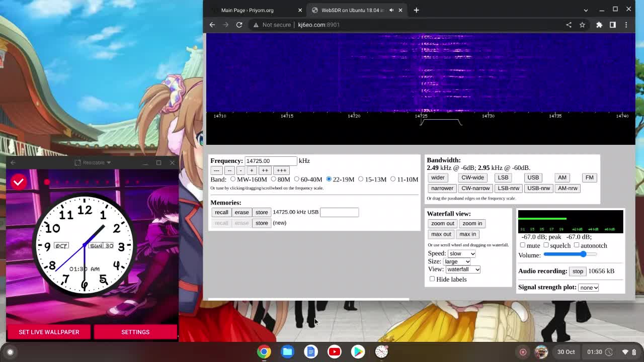Open SETTINGS in the clock app
This screenshot has height=362, width=644.
[x=135, y=332]
